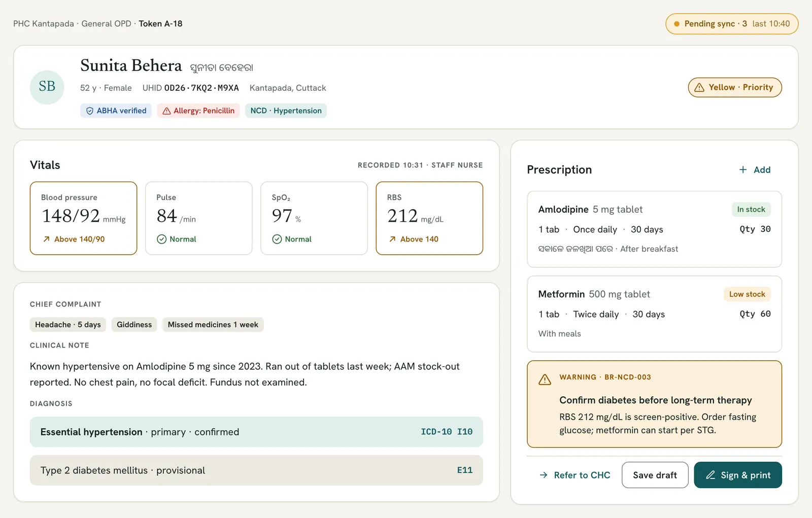The height and width of the screenshot is (518, 812).
Task: Click the SpO₂ 97 vitals card
Action: tap(314, 218)
